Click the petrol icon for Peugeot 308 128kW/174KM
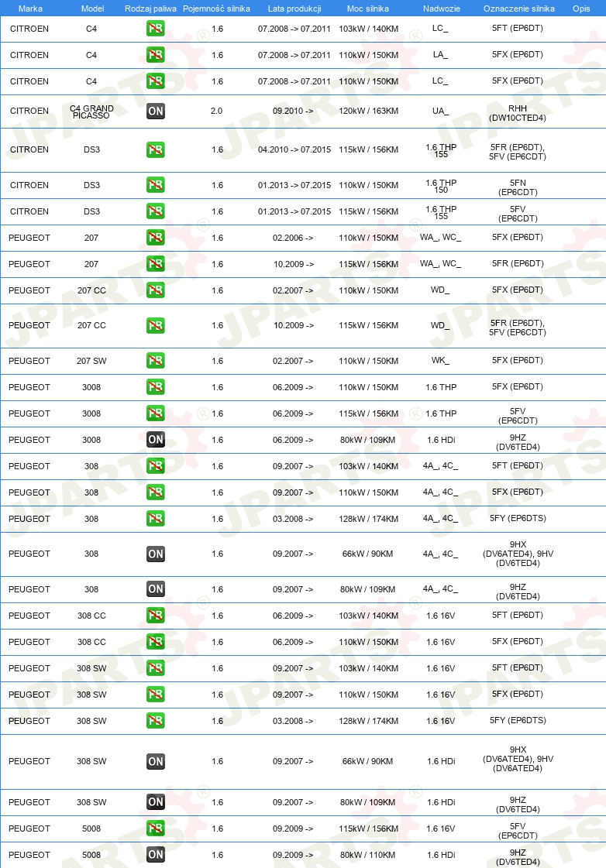Image resolution: width=606 pixels, height=868 pixels. coord(156,519)
